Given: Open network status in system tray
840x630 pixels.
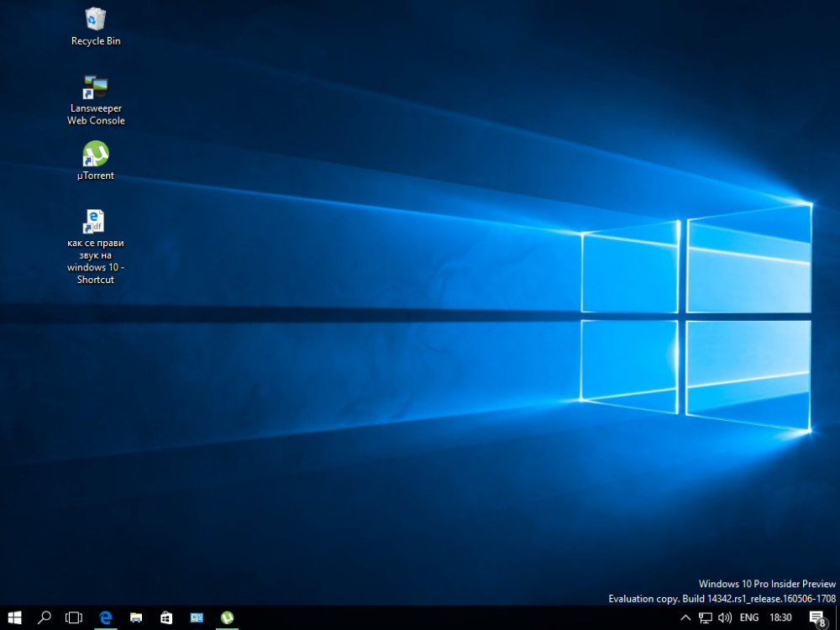Looking at the screenshot, I should [705, 617].
